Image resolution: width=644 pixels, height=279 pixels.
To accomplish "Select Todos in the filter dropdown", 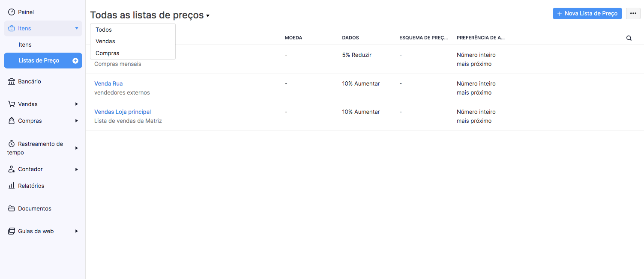I will 133,30.
